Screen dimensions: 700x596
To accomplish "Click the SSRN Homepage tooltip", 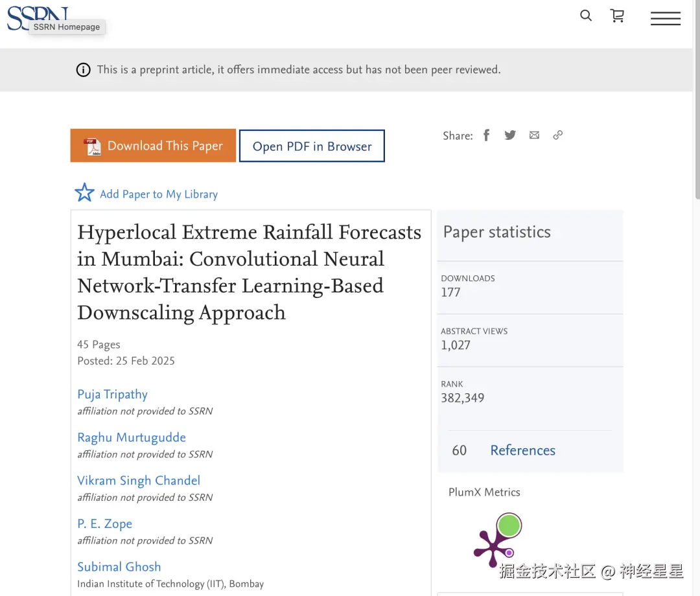I will pos(67,27).
